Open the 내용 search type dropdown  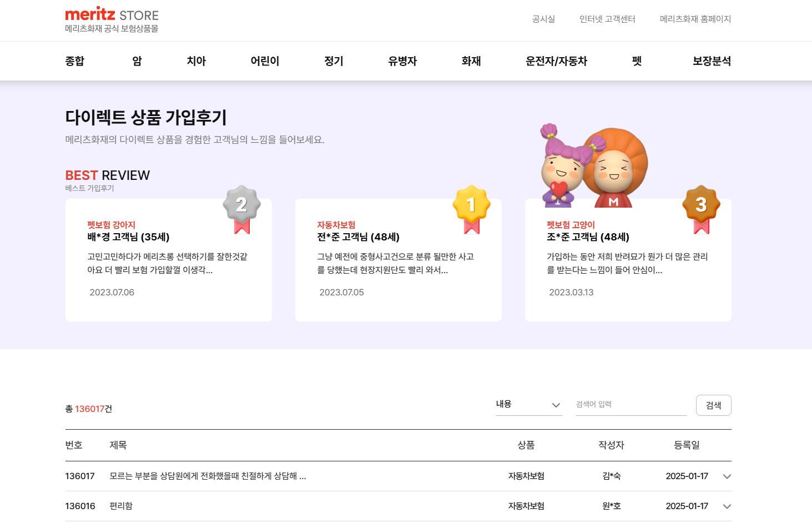[x=529, y=405]
